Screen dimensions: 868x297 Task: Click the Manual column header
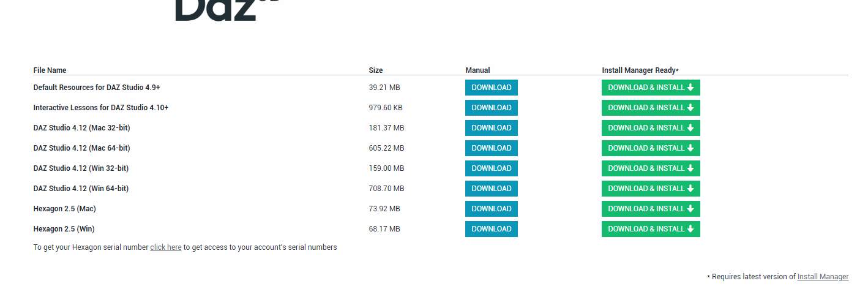[x=477, y=70]
